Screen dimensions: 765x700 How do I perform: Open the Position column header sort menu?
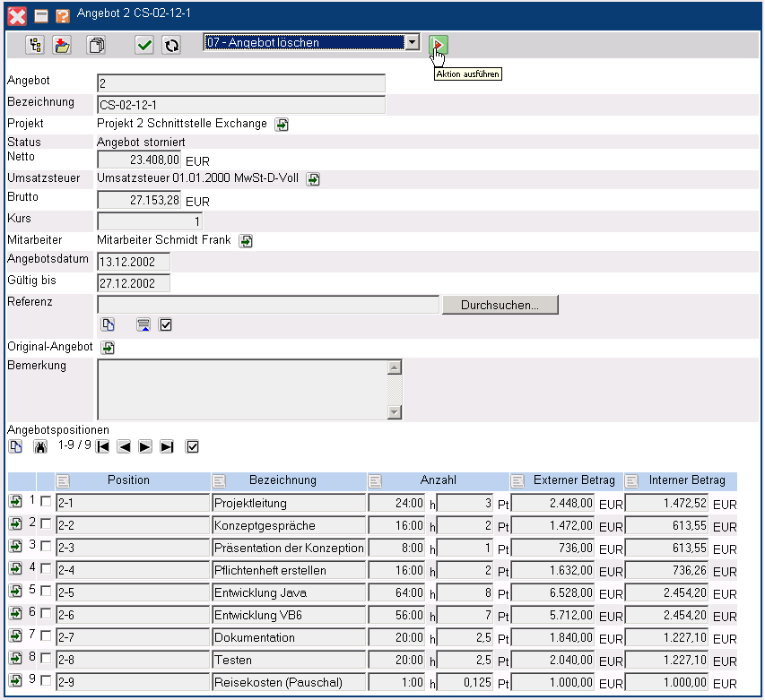(x=63, y=481)
